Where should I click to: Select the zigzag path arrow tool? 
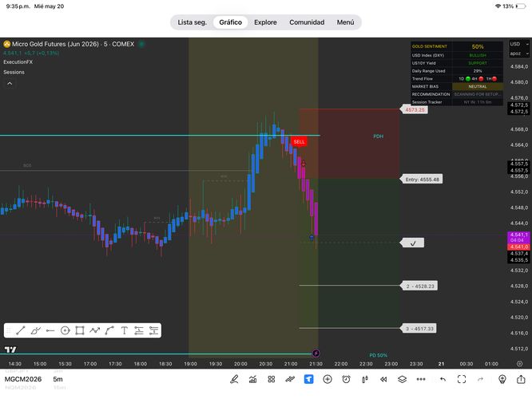click(x=95, y=330)
